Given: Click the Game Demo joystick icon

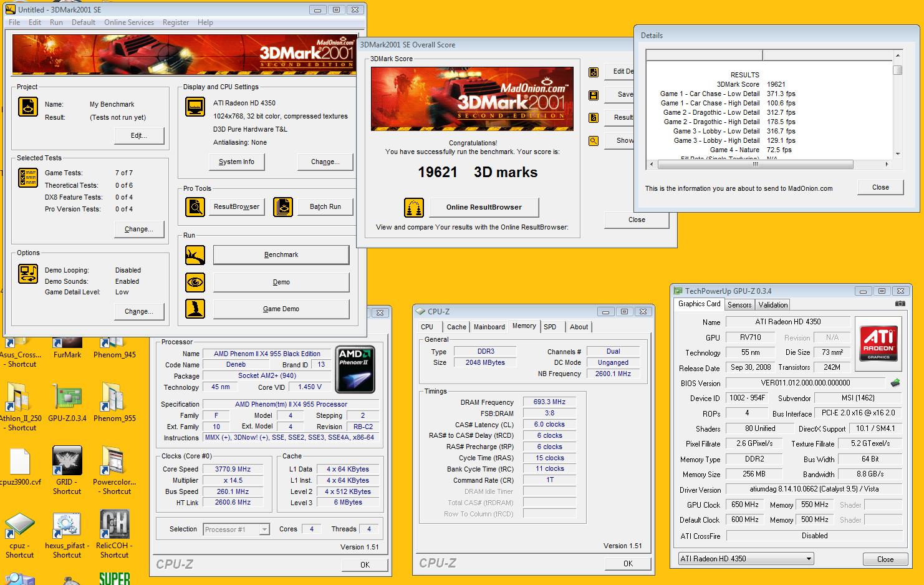Looking at the screenshot, I should pos(195,309).
